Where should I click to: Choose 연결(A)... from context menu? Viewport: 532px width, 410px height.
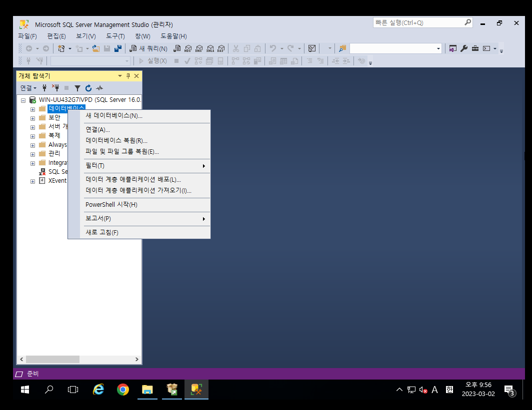[x=139, y=129]
